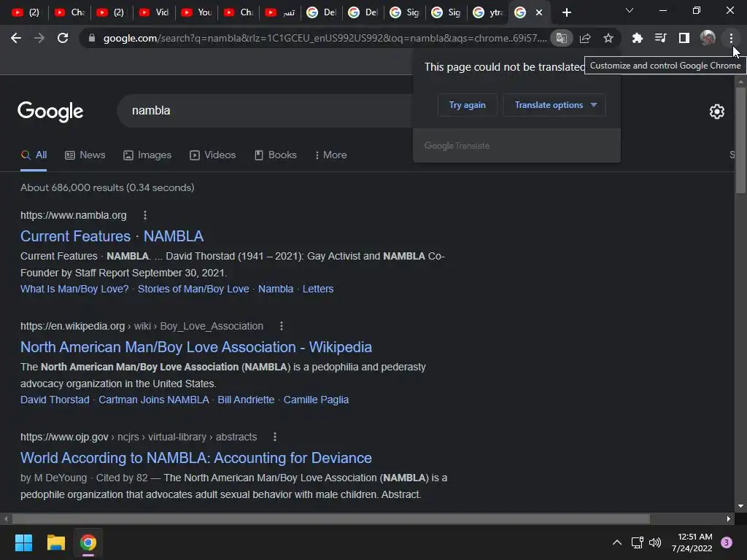
Task: Click the vertical scrollbar down arrow
Action: point(740,506)
